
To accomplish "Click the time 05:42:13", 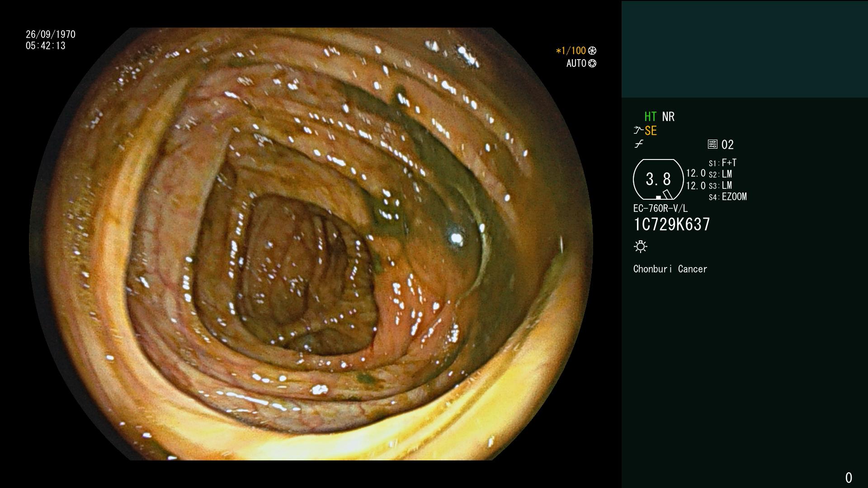I will pos(46,46).
